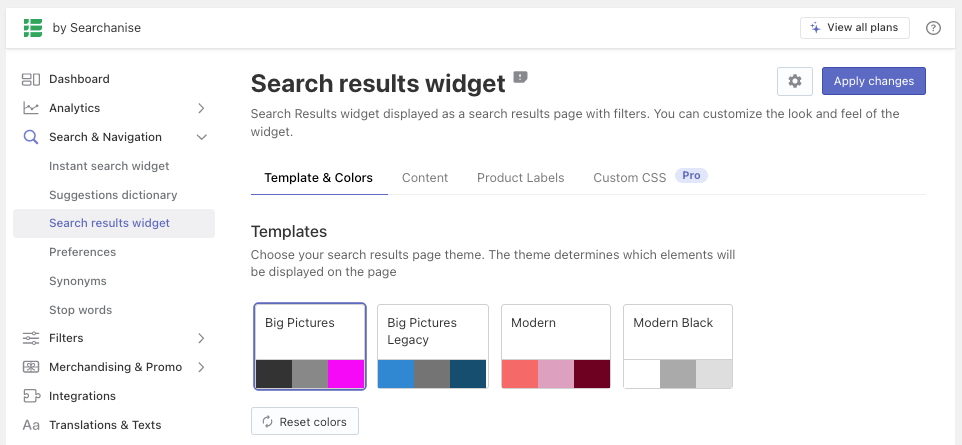Viewport: 962px width, 445px height.
Task: Click the Merchandising & Promo icon
Action: tap(31, 367)
